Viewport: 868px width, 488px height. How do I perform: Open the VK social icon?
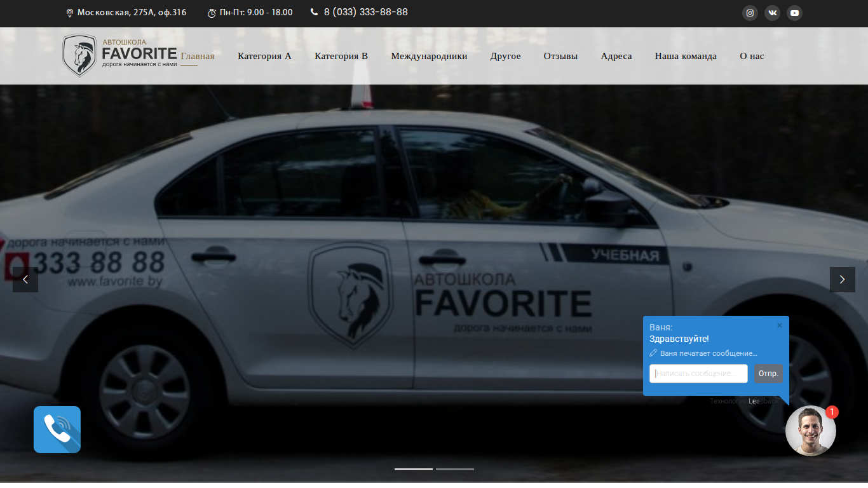point(772,13)
